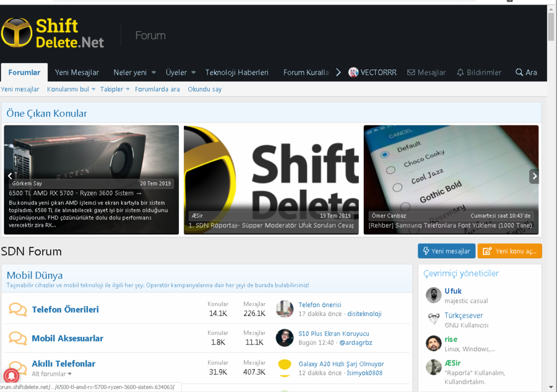Open Mobil Dünya category
This screenshot has height=392, width=557.
coord(35,275)
